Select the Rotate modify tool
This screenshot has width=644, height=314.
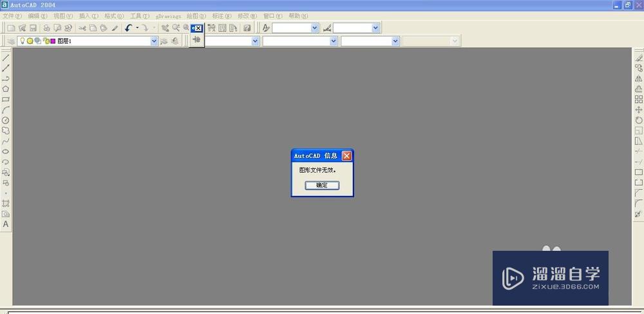pos(639,121)
